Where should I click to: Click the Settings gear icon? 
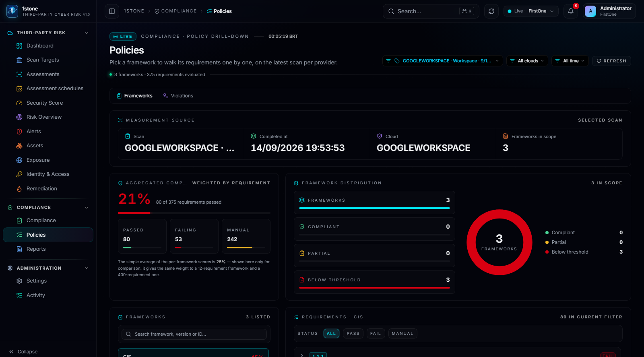tap(19, 281)
